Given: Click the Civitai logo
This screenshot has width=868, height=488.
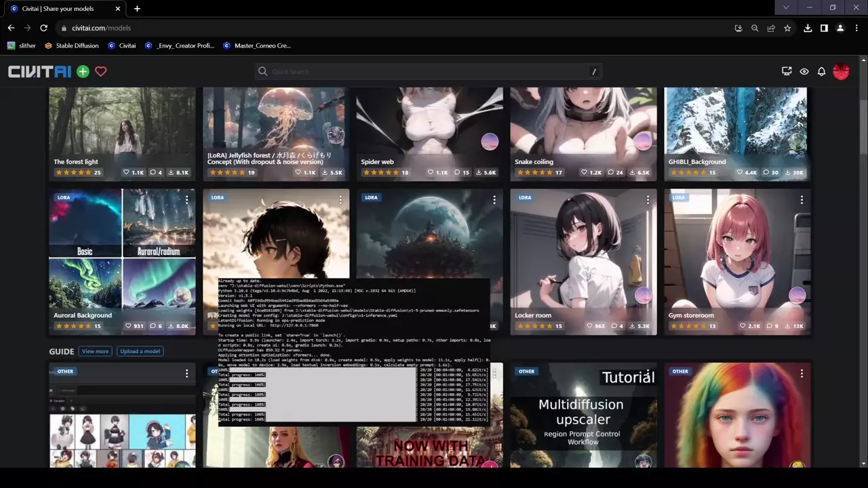Looking at the screenshot, I should click(39, 71).
